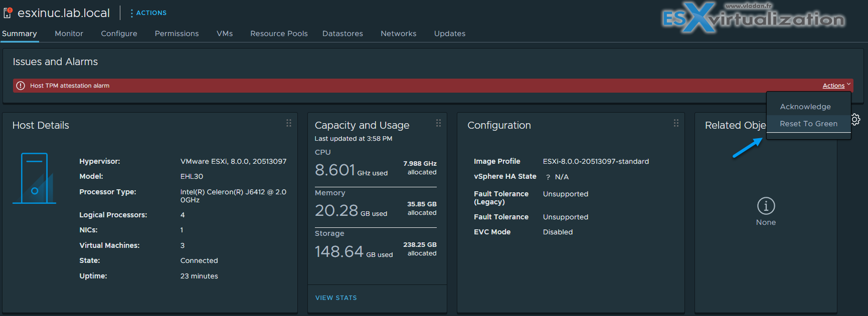
Task: Open the Permissions tab
Action: tap(177, 34)
